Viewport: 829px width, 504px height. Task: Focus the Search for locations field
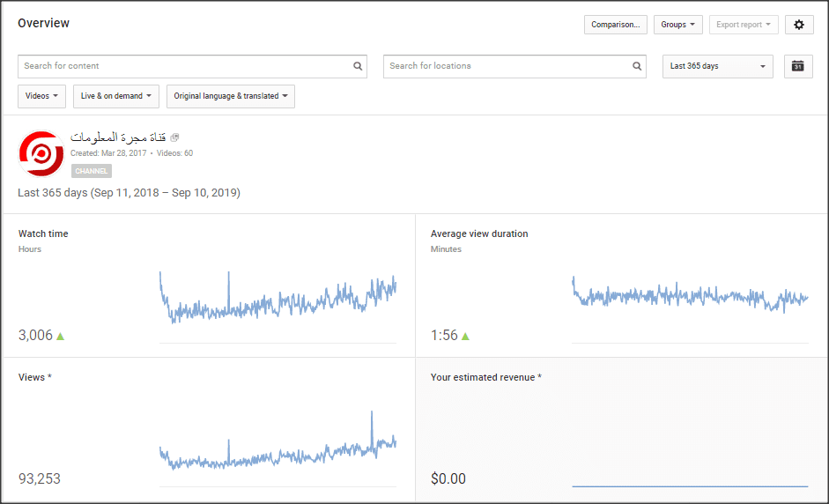pos(507,66)
